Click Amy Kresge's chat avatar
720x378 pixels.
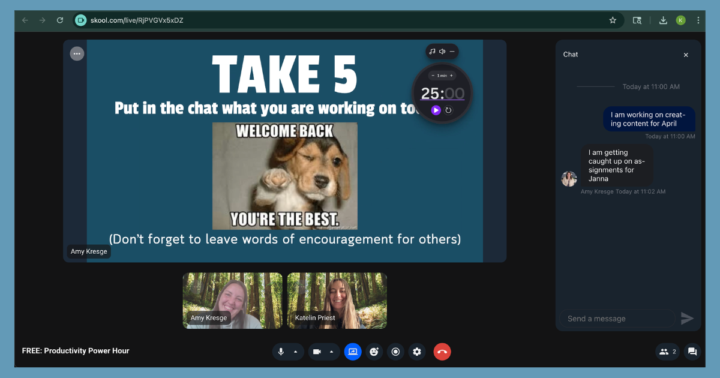click(569, 178)
